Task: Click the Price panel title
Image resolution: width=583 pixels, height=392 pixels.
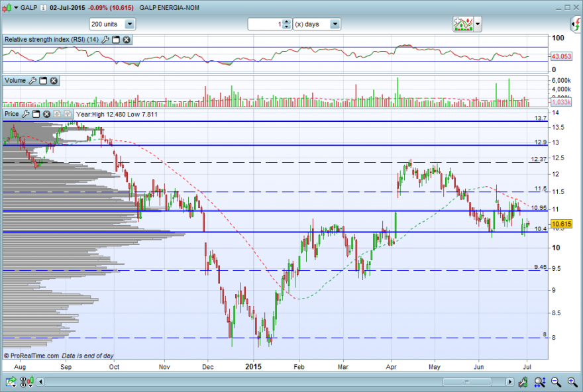Action: tap(11, 114)
